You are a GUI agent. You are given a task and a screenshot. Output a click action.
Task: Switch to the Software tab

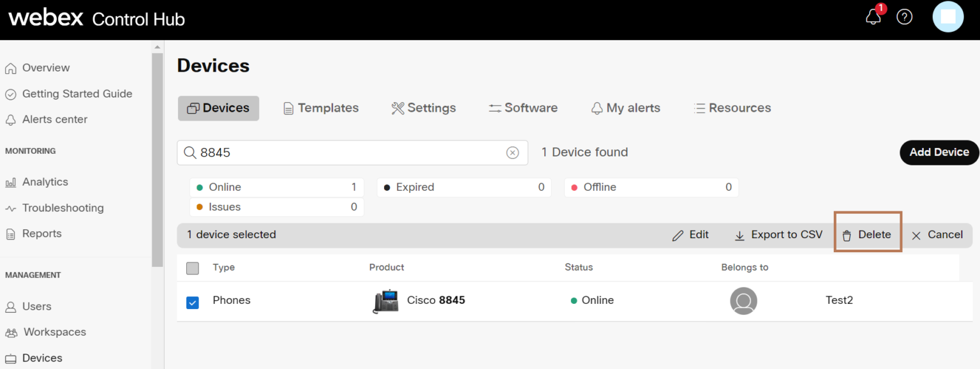point(523,108)
